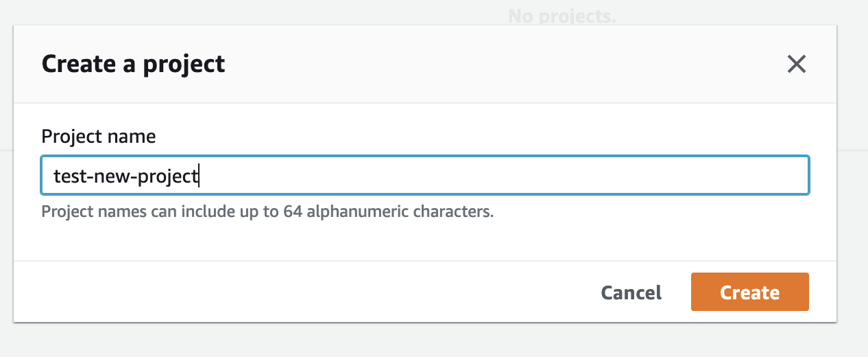Confirm with the orange Create button
Image resolution: width=868 pixels, height=357 pixels.
pyautogui.click(x=749, y=292)
